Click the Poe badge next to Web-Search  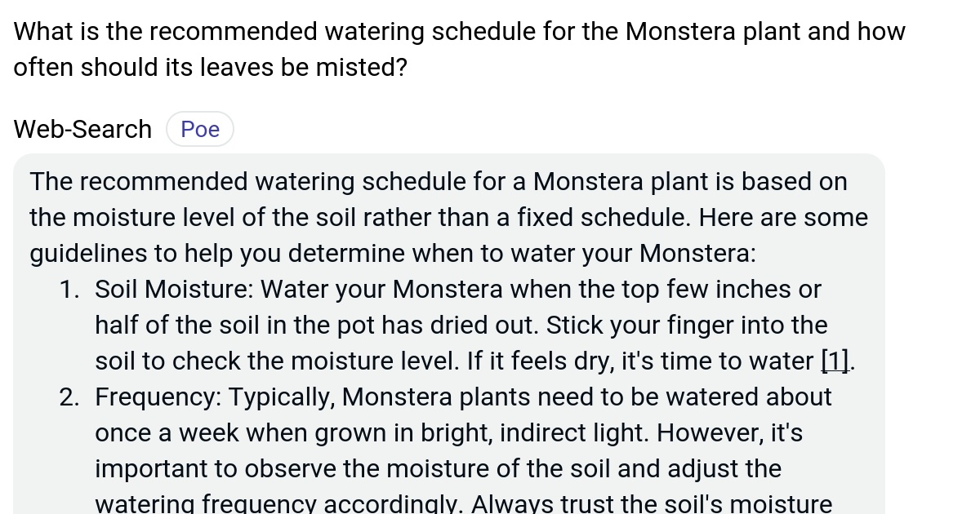(199, 128)
